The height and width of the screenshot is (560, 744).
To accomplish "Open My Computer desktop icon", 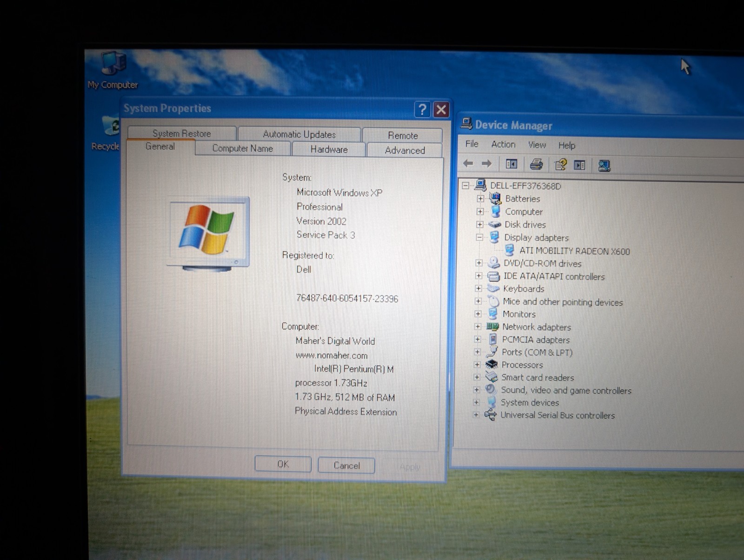I will tap(113, 70).
